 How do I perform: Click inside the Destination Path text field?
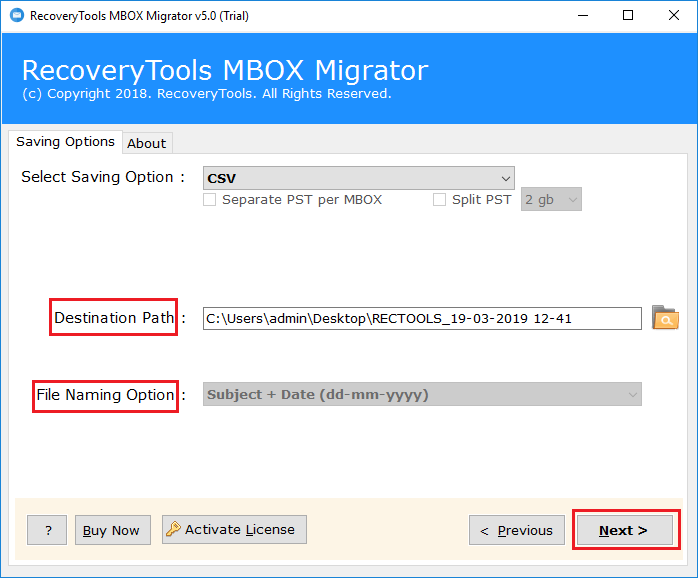[x=422, y=318]
